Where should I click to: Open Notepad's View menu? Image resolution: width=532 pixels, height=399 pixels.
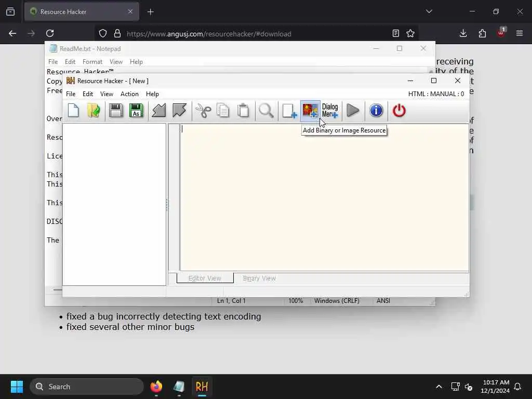[x=116, y=62]
